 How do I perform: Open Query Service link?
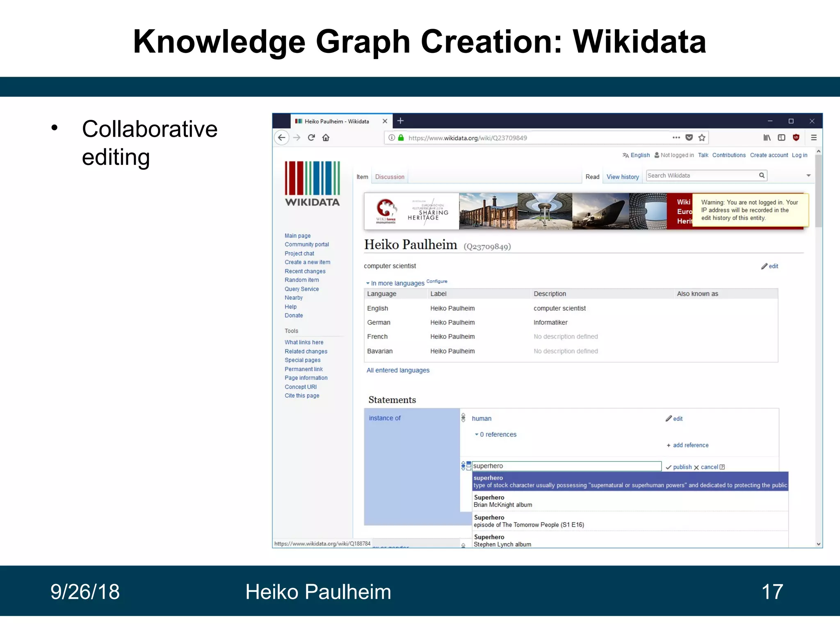pos(302,289)
